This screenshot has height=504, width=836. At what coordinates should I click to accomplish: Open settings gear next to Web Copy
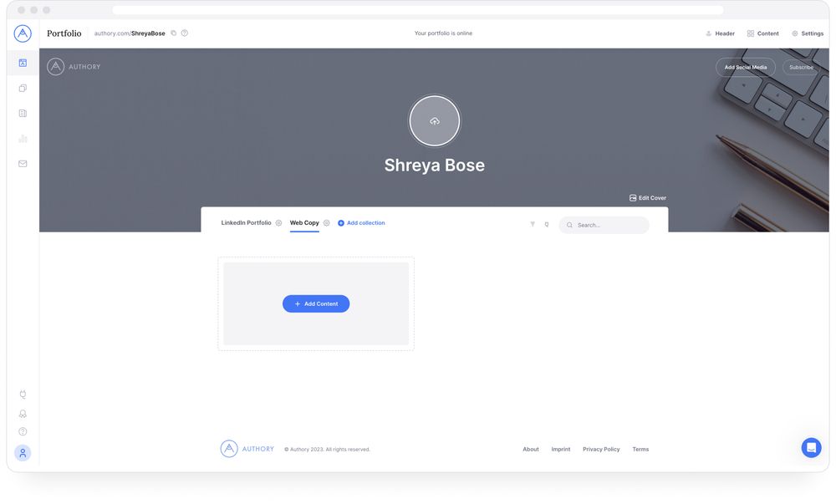pos(327,222)
